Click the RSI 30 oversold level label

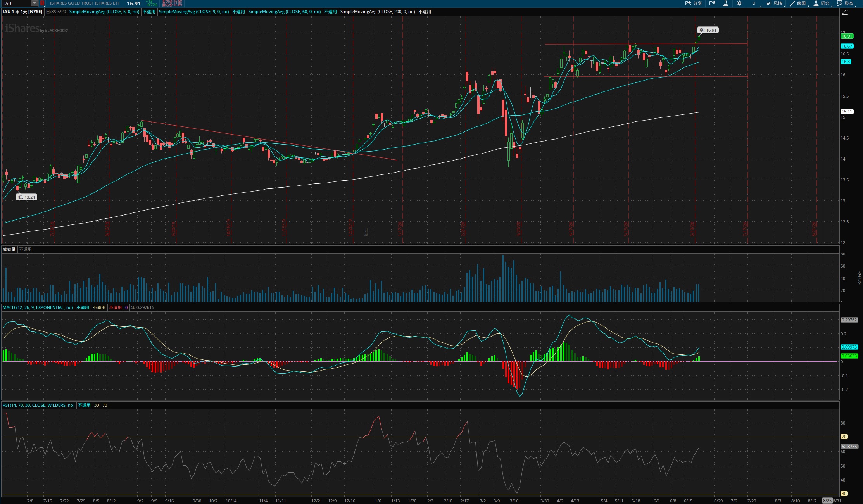tap(97, 405)
